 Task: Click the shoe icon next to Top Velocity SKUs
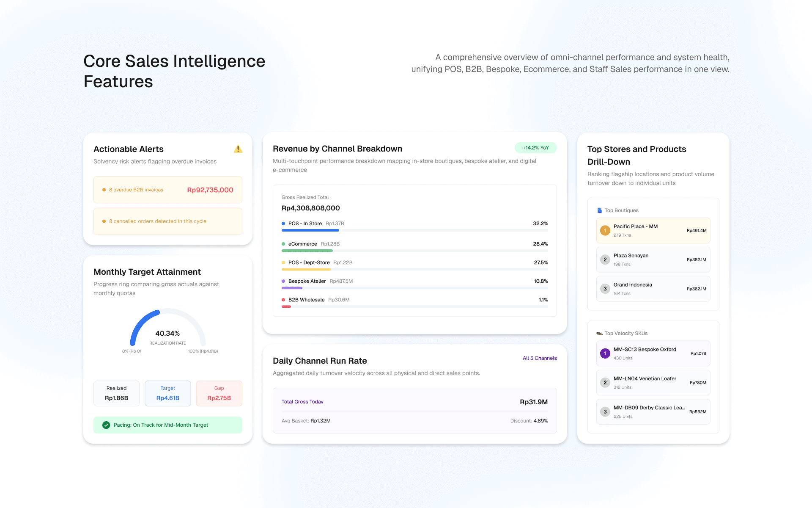coord(599,334)
